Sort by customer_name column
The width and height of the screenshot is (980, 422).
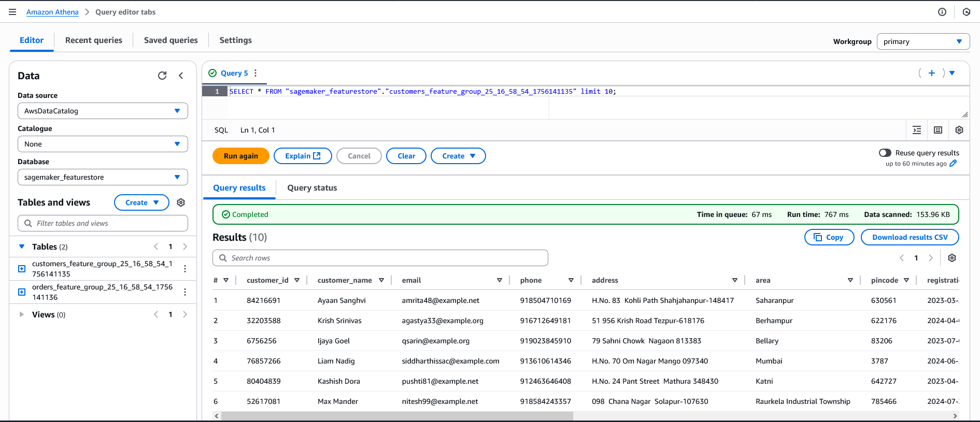click(x=381, y=280)
